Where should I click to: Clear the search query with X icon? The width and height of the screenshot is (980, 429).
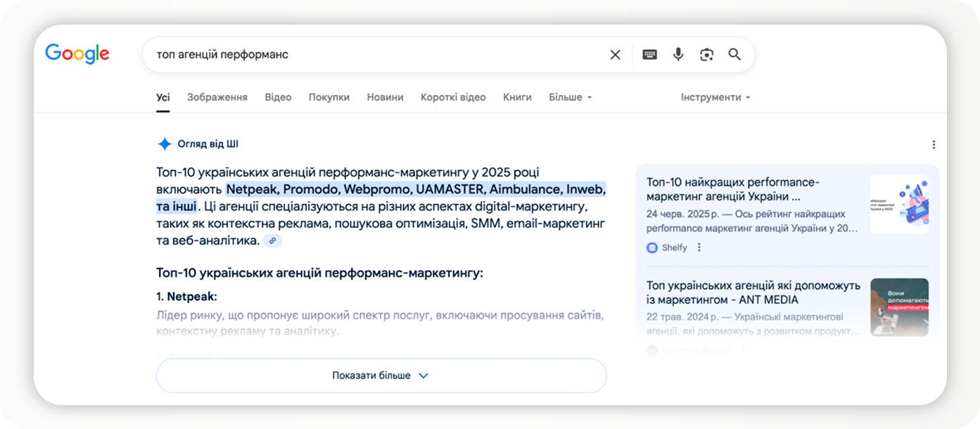[x=615, y=55]
